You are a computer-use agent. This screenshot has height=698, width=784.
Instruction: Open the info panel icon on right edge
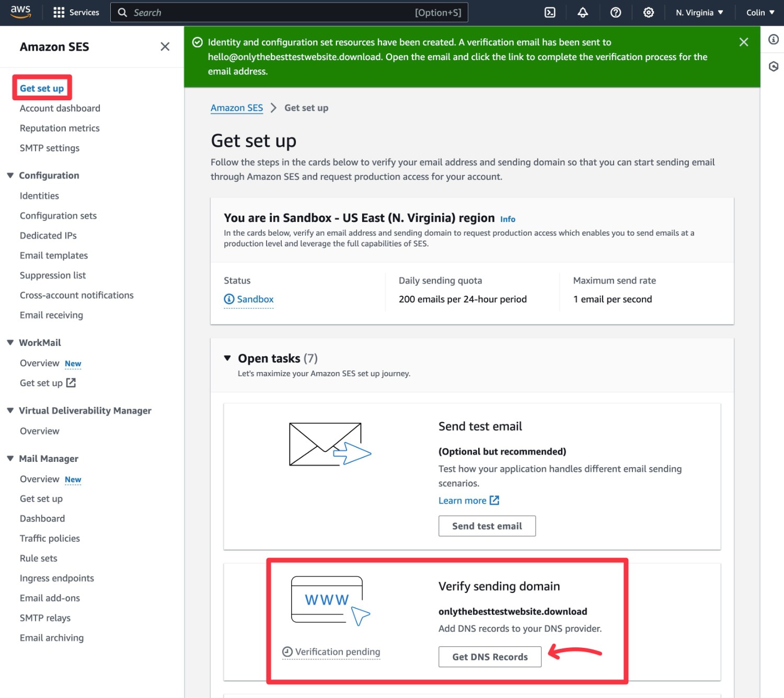pos(774,39)
